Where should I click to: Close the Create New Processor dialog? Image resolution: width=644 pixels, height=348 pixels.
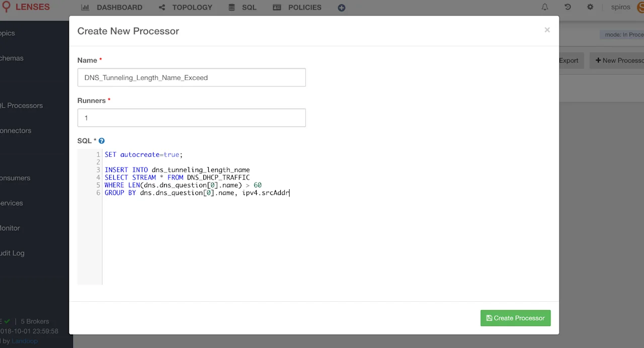(x=547, y=30)
